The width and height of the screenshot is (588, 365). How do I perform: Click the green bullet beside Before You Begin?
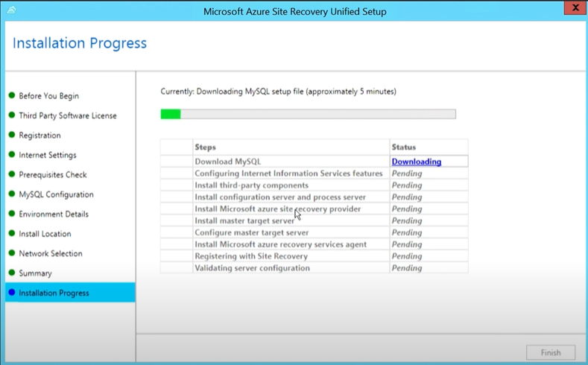12,95
